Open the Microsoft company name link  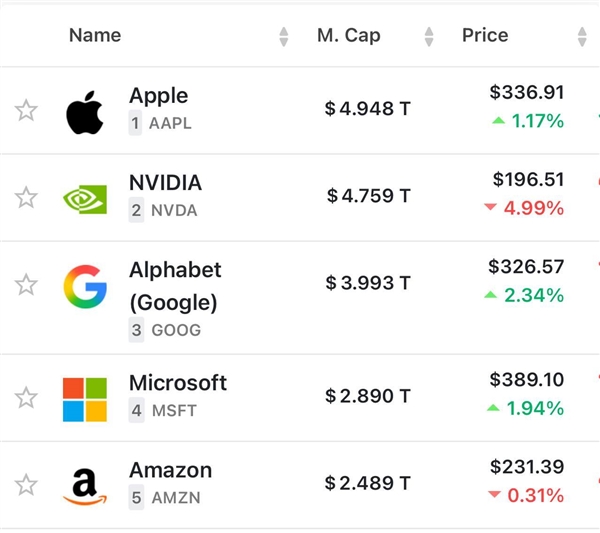tap(178, 383)
